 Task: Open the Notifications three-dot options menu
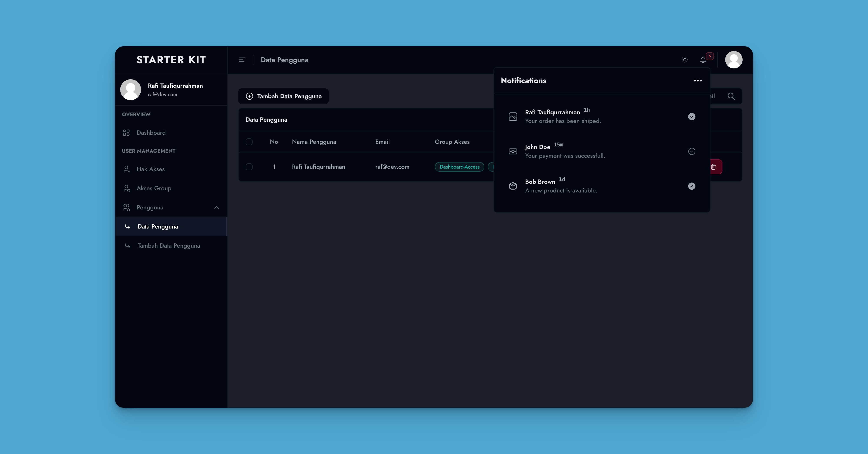(697, 81)
